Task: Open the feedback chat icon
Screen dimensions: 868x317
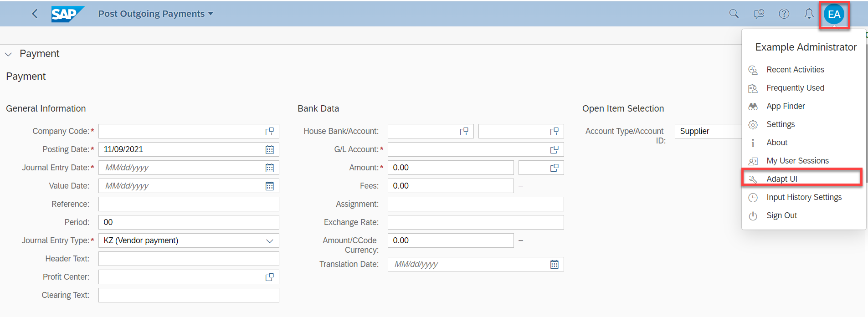Action: pyautogui.click(x=759, y=14)
